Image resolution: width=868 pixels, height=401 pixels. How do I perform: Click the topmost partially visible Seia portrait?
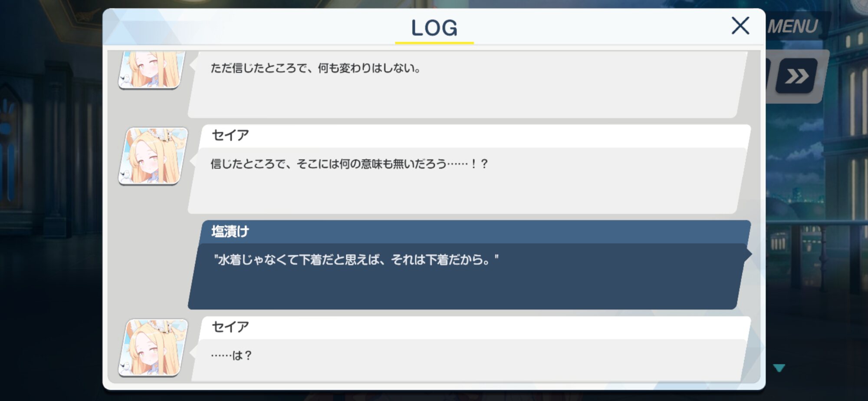pyautogui.click(x=151, y=70)
